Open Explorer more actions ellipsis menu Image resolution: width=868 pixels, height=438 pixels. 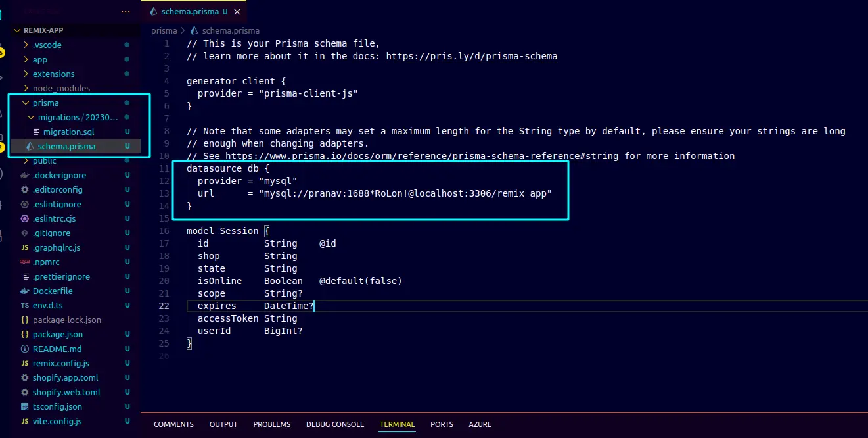tap(126, 12)
